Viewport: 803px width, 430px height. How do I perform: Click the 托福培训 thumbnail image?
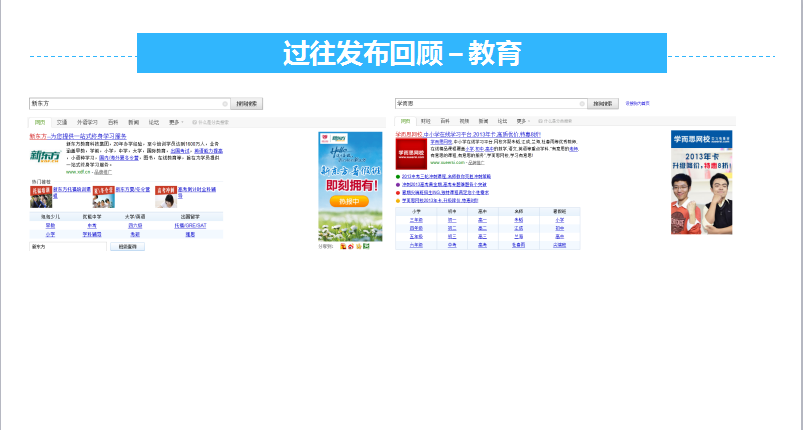click(x=41, y=197)
